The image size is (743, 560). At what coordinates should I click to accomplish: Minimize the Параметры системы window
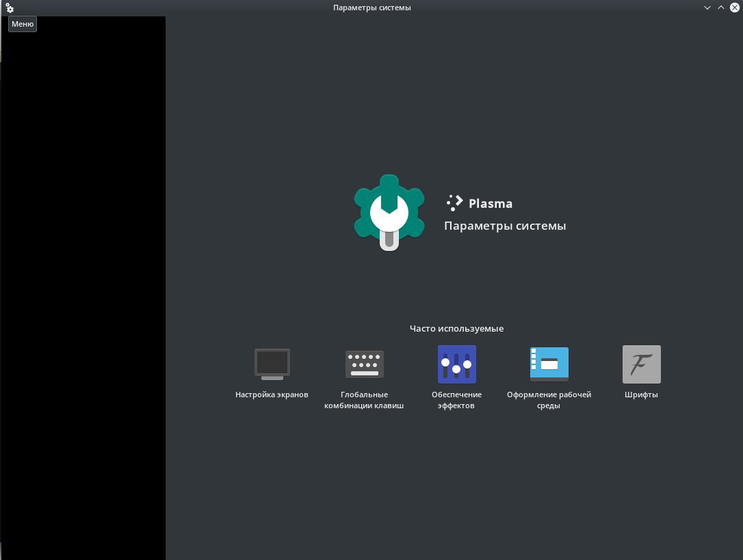point(707,8)
